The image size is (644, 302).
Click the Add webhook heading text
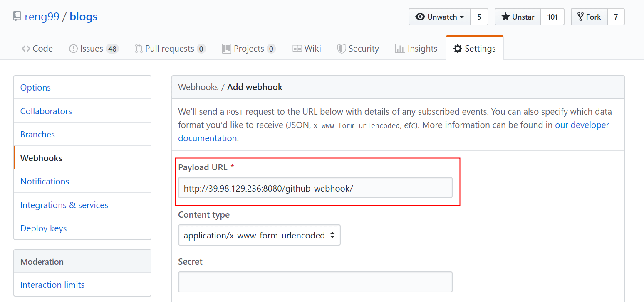(x=255, y=87)
